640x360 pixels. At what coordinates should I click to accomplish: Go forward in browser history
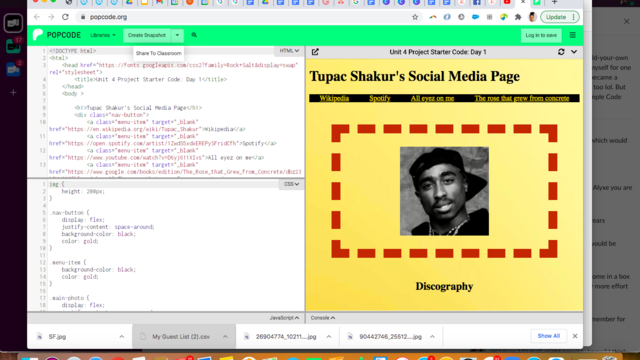[51, 17]
